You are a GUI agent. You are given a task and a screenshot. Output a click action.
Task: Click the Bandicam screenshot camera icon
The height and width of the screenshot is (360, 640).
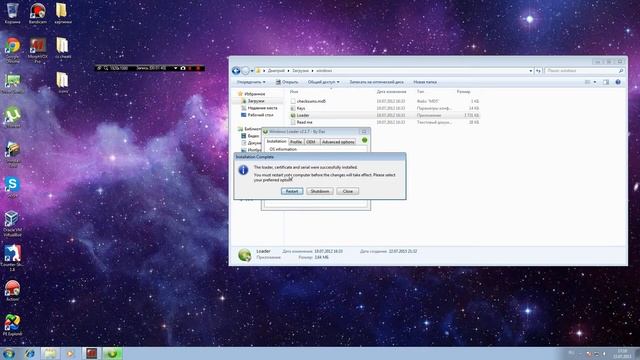click(183, 68)
